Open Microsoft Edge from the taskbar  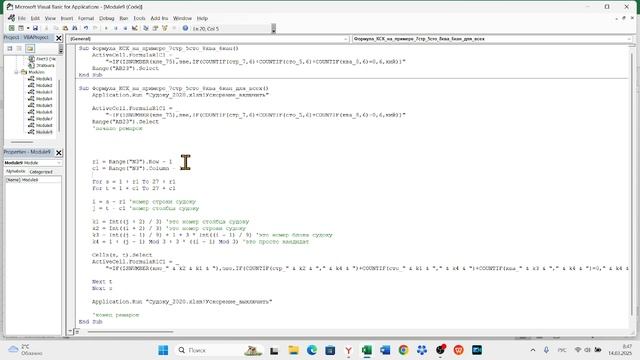pyautogui.click(x=312, y=350)
